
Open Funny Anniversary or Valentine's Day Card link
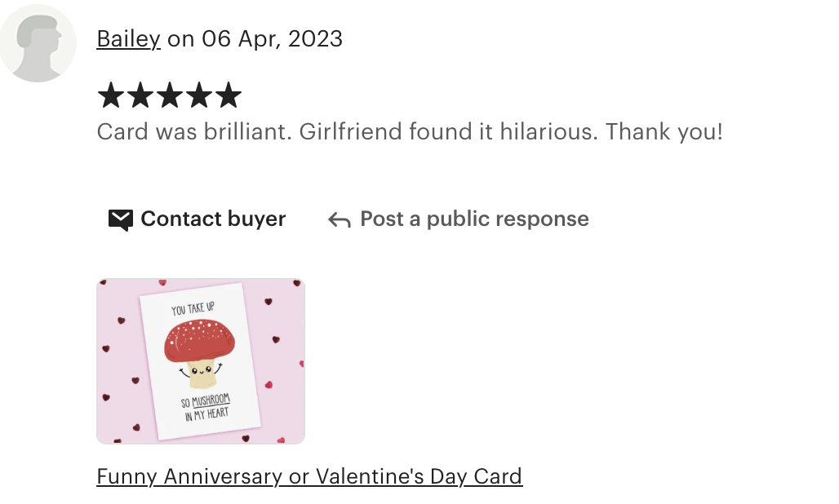click(x=309, y=476)
